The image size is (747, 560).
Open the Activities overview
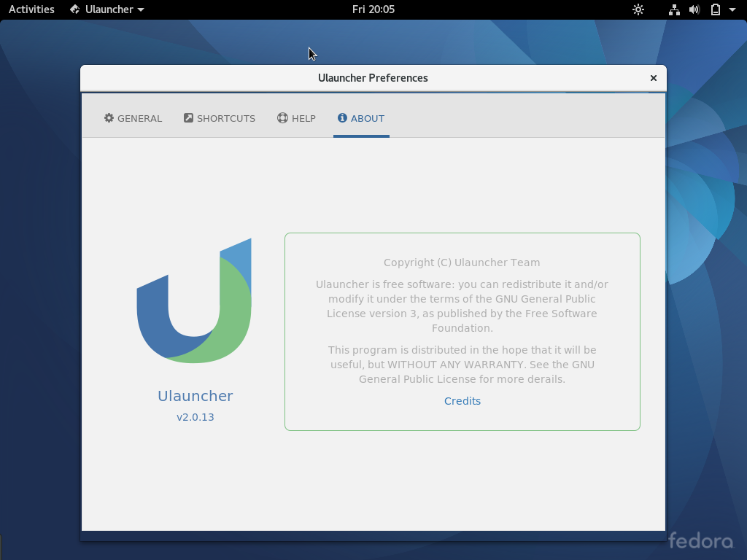click(x=31, y=9)
